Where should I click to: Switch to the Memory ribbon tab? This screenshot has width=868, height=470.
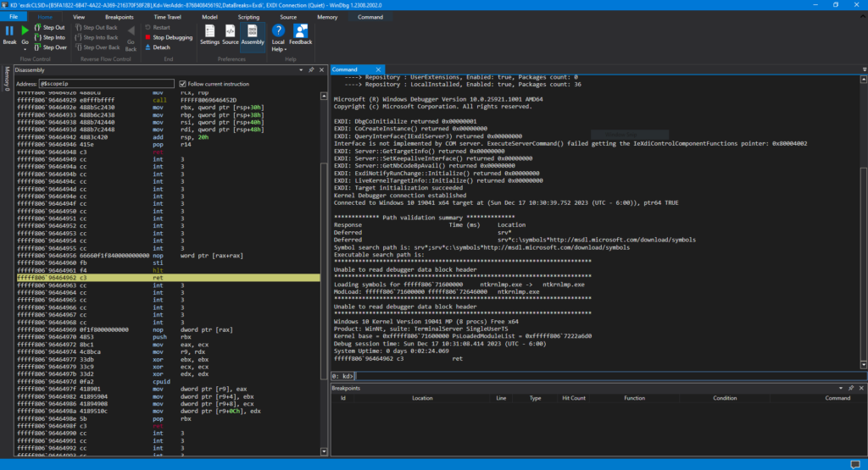click(327, 17)
